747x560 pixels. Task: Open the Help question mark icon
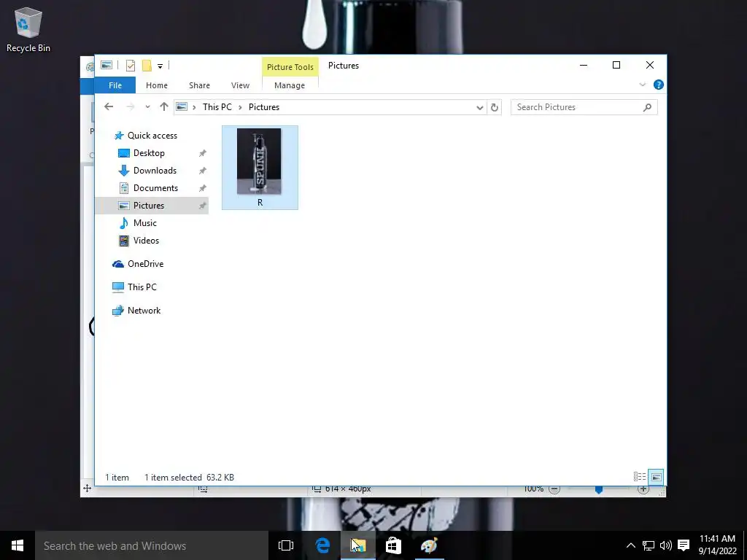659,85
